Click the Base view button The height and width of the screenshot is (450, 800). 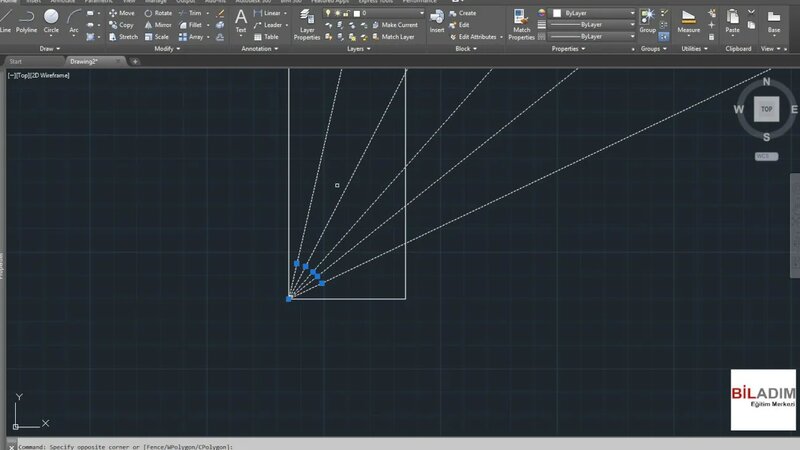773,21
